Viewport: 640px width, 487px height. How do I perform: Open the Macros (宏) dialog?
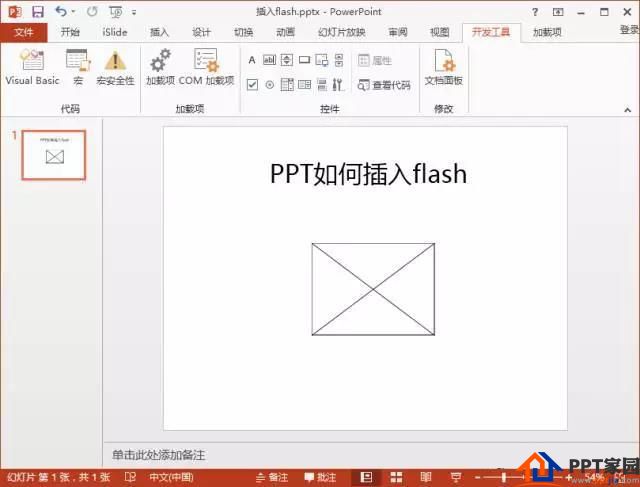[x=78, y=67]
